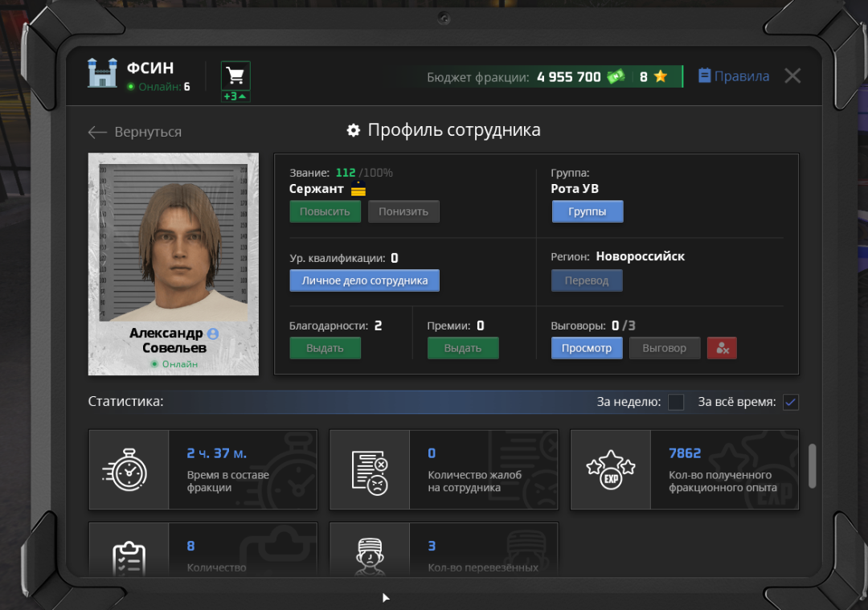Click the Статистика heading

(x=125, y=401)
